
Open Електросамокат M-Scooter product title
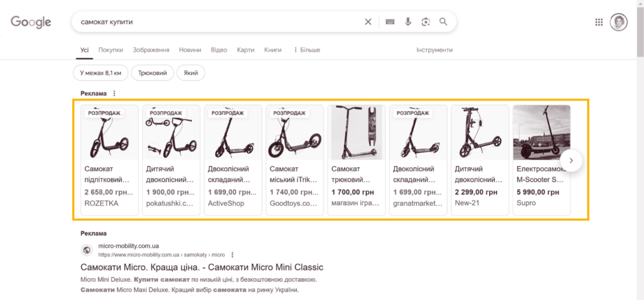(540, 174)
